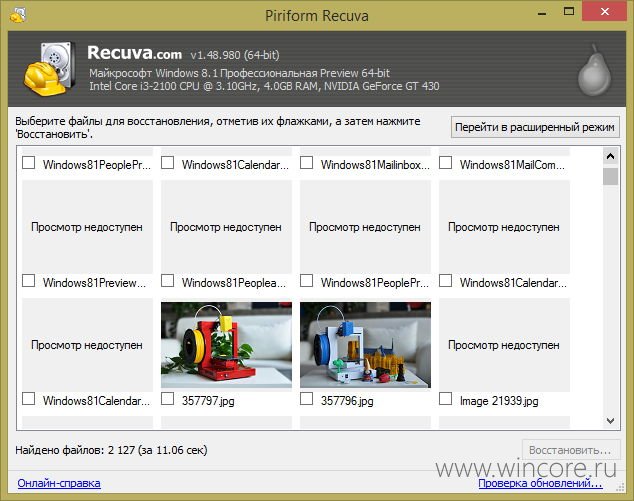634x501 pixels.
Task: Tick the Windows81MailCom... file checkbox
Action: pos(446,163)
